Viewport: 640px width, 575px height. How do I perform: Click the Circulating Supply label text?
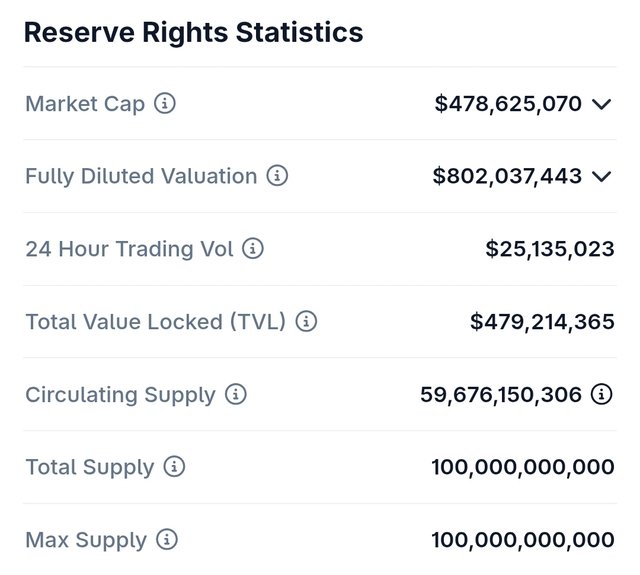point(120,395)
